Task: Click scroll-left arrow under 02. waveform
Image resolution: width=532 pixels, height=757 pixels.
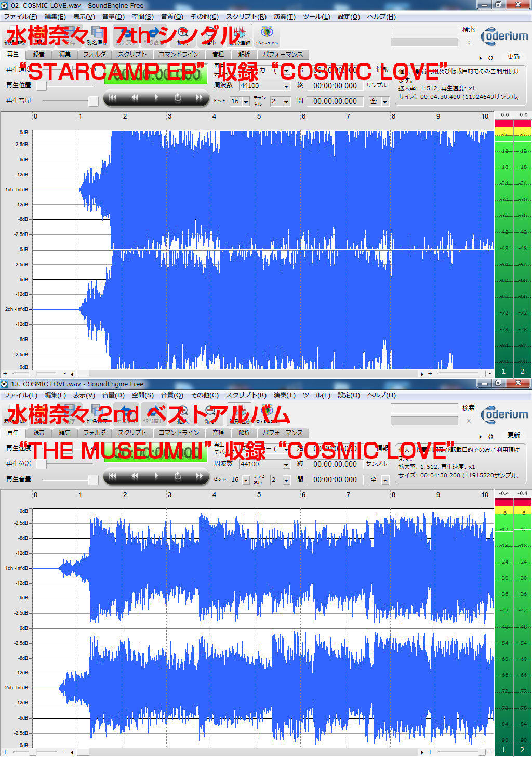Action: pos(72,374)
